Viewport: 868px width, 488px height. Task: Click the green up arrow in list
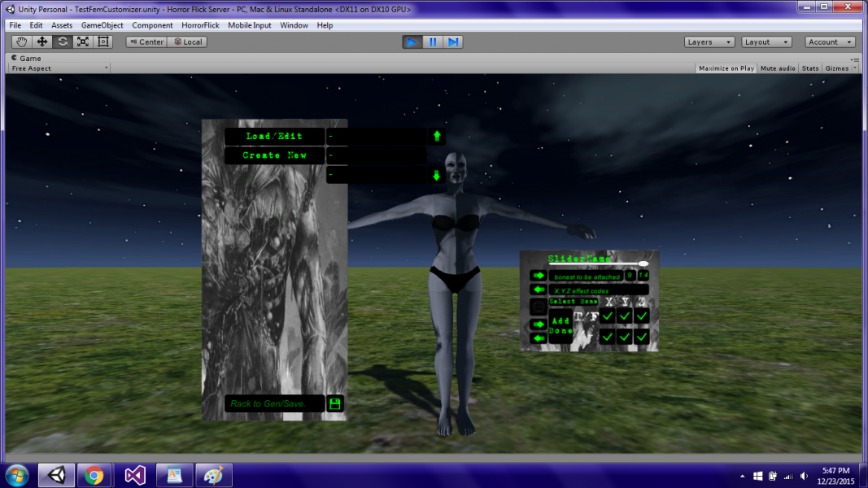[437, 136]
